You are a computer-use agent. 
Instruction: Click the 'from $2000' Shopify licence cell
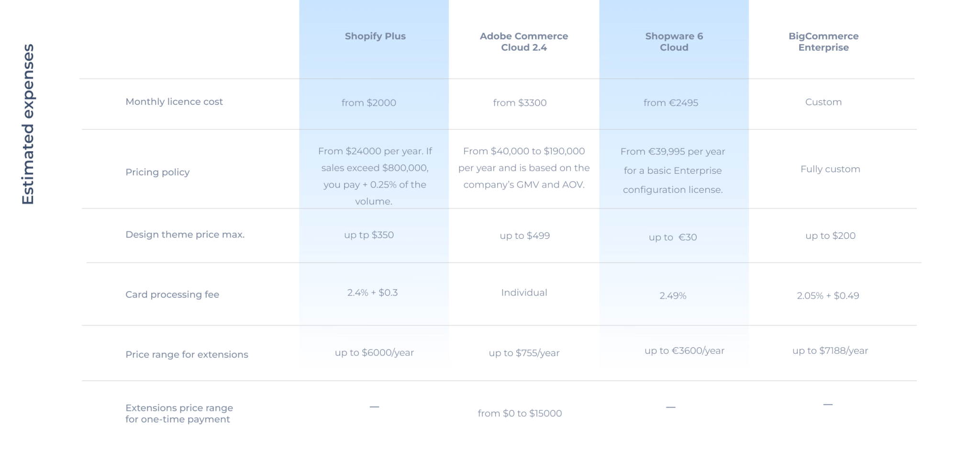coord(368,102)
